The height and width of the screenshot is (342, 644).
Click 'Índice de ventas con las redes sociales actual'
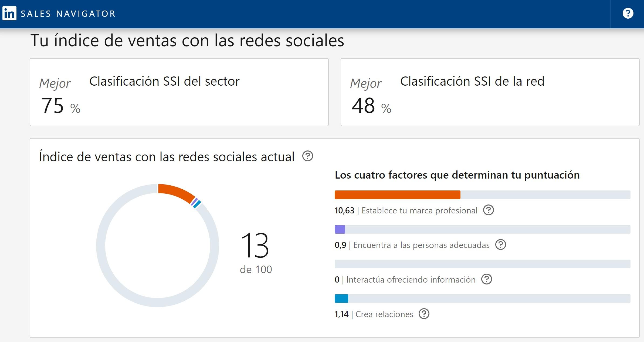click(x=167, y=157)
